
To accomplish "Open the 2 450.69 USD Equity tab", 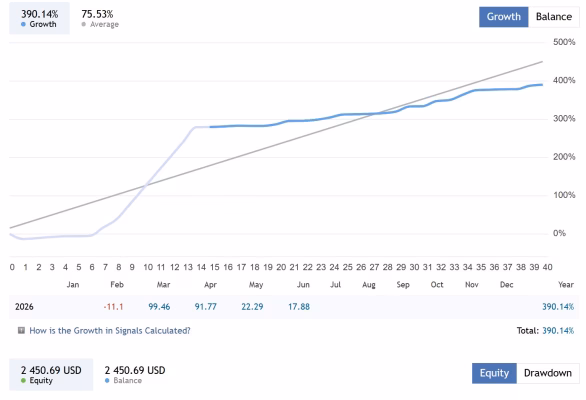I will coord(51,375).
